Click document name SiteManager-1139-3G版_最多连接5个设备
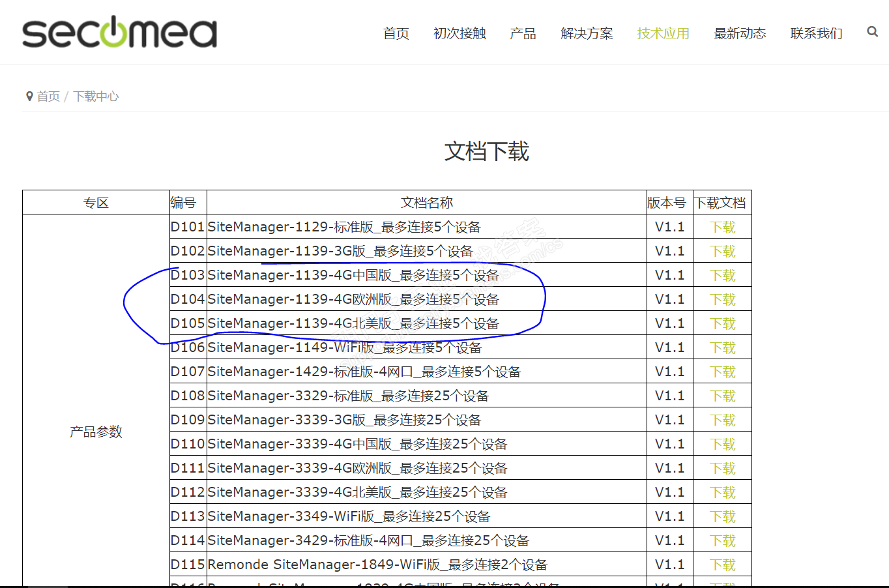This screenshot has height=588, width=889. point(340,251)
